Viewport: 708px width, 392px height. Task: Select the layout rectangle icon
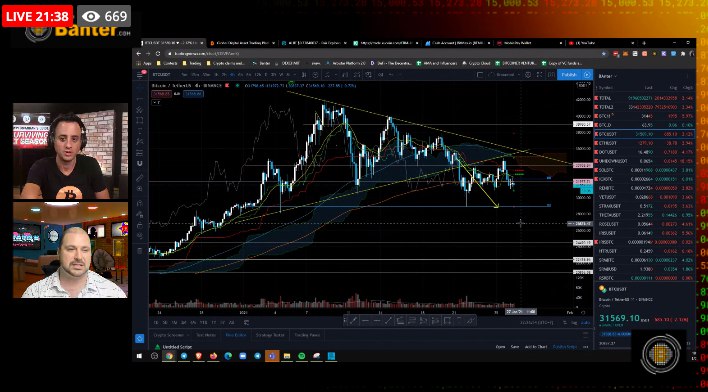pos(480,75)
